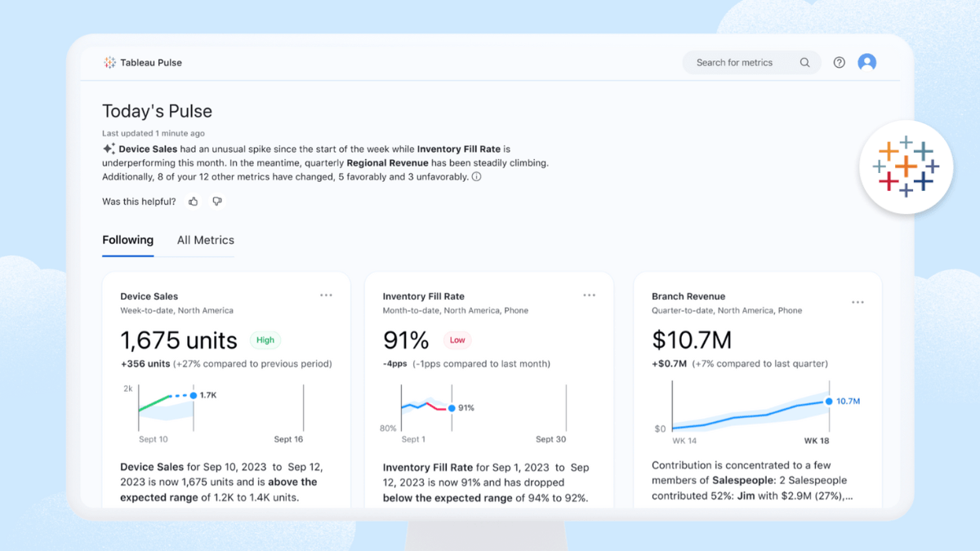980x551 pixels.
Task: Click the Tableau Pulse logo icon
Action: pos(109,62)
